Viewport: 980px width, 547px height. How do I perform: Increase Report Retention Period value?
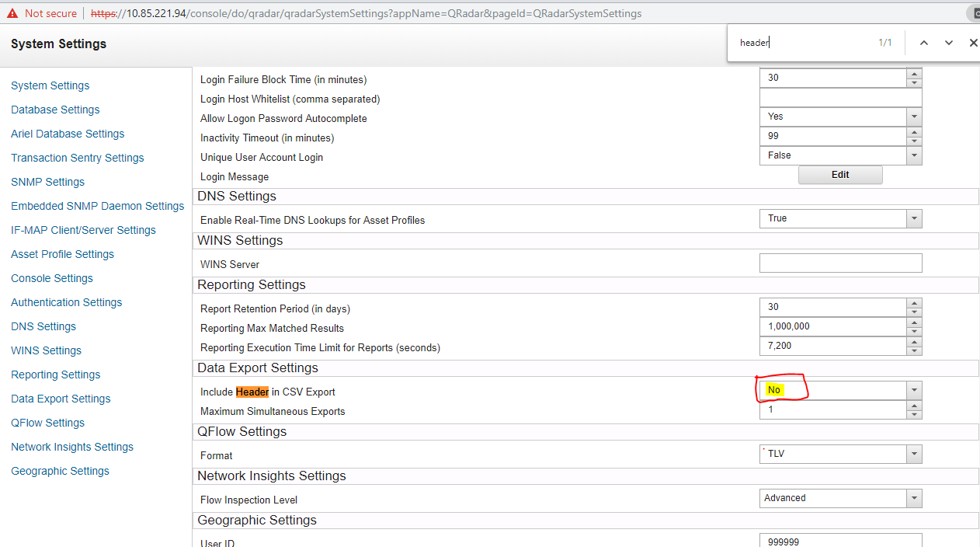tap(914, 303)
